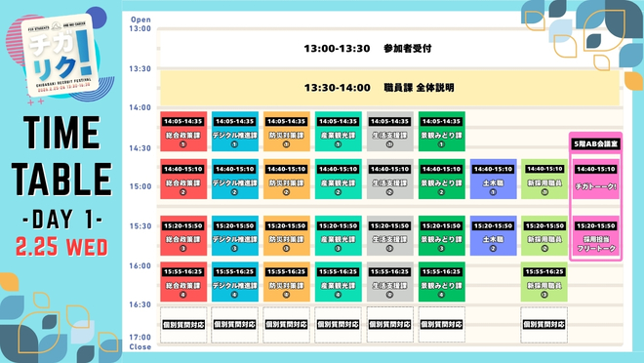Select the 景観みどり課 ④ session card
The width and height of the screenshot is (644, 363).
point(441,282)
